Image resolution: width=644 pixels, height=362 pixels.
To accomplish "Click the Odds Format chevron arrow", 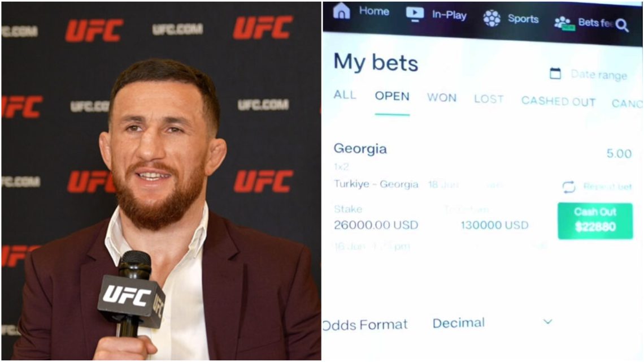I will [547, 321].
